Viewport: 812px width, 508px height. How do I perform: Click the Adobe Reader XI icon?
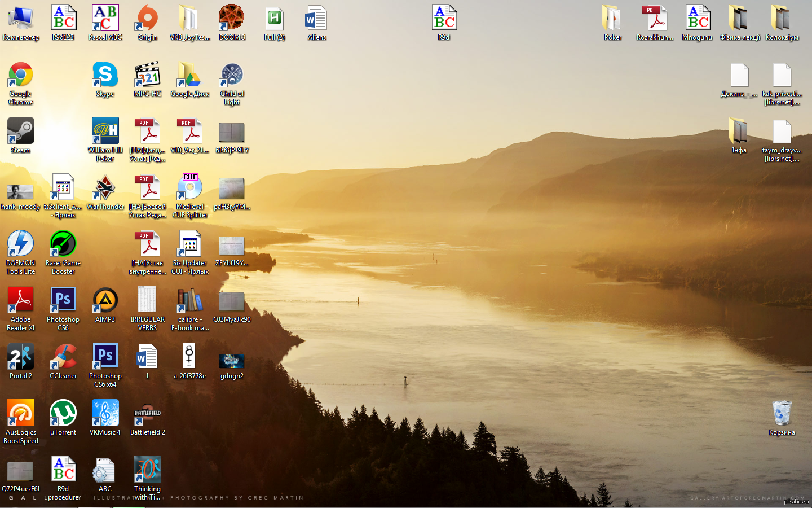[x=20, y=301]
